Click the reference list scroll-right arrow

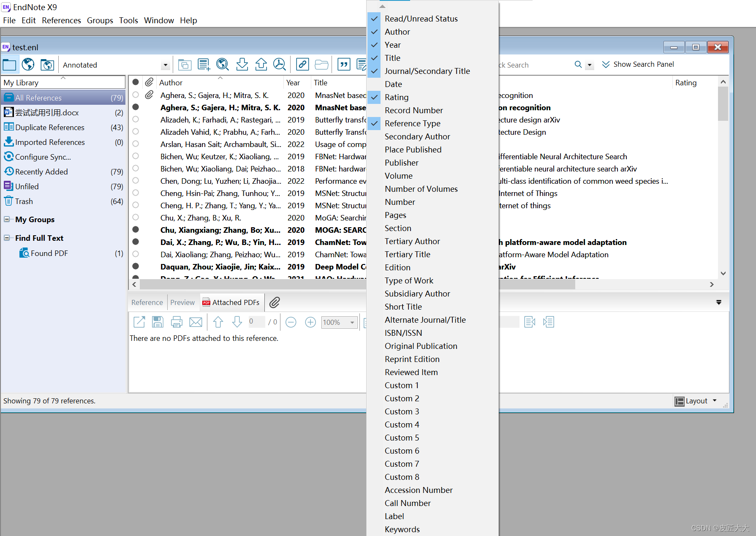tap(712, 284)
